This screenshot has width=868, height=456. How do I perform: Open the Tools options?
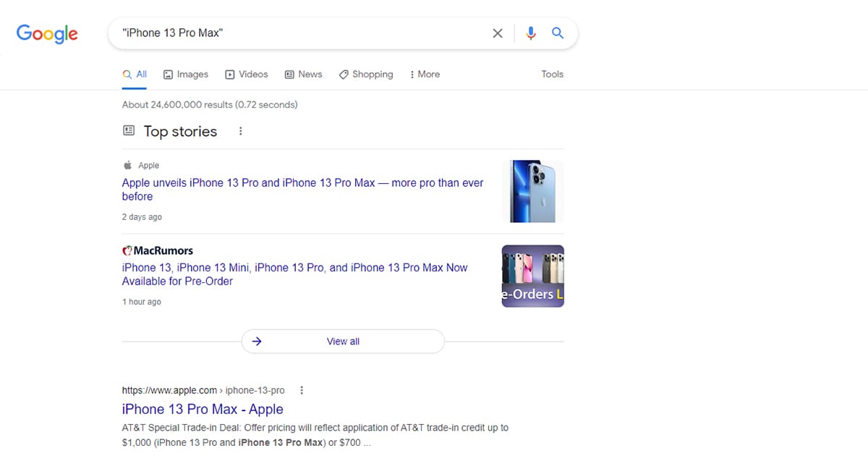[552, 74]
